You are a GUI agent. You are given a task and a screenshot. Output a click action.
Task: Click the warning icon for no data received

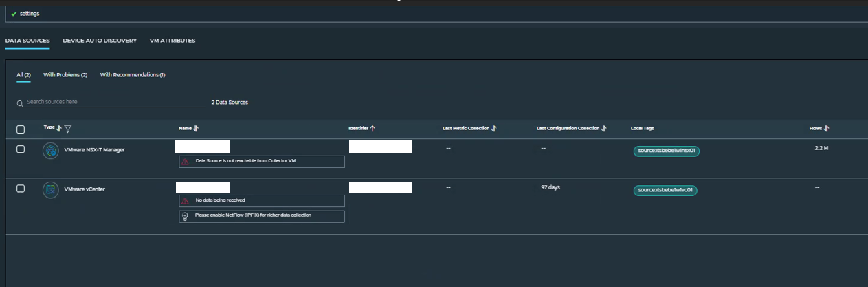[185, 201]
